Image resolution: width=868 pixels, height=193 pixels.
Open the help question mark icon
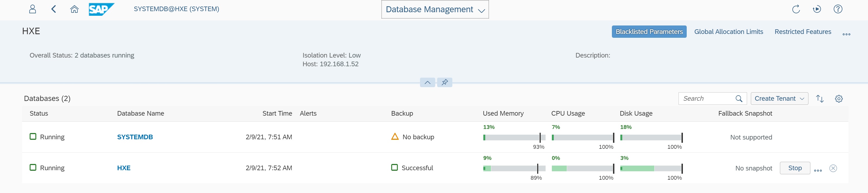point(838,9)
